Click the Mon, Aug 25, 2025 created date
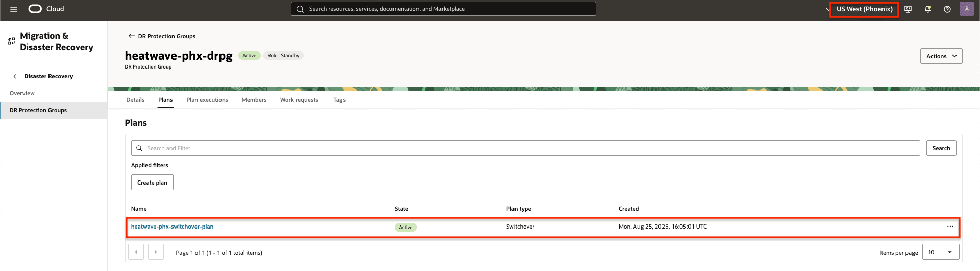Viewport: 980px width, 271px height. point(663,227)
